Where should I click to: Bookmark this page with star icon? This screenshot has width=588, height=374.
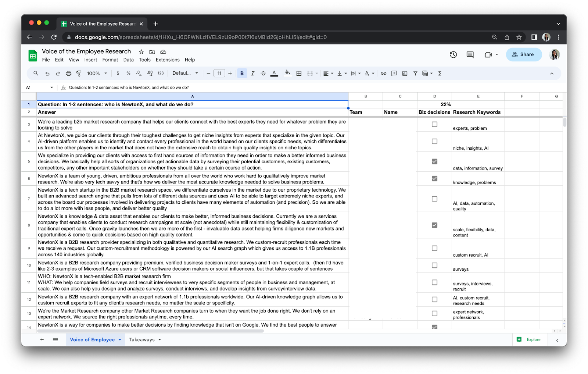click(519, 37)
